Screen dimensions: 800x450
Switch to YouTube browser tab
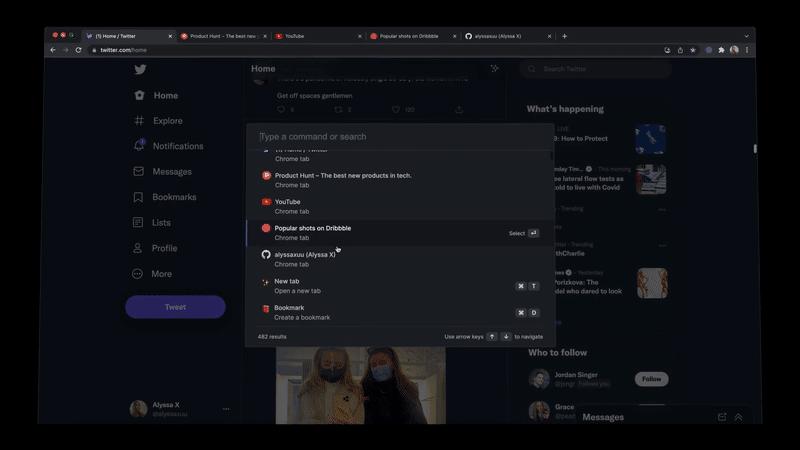(x=318, y=36)
